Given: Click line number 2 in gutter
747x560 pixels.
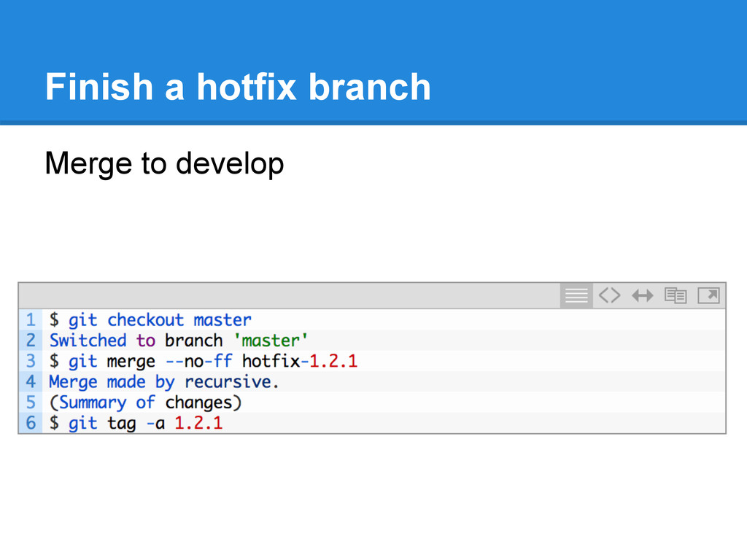Looking at the screenshot, I should tap(31, 341).
